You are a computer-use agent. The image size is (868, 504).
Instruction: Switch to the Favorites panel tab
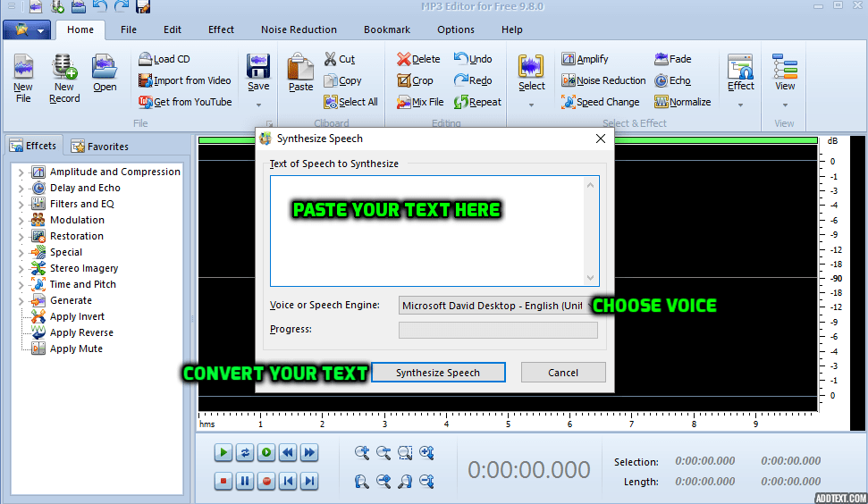click(x=100, y=146)
